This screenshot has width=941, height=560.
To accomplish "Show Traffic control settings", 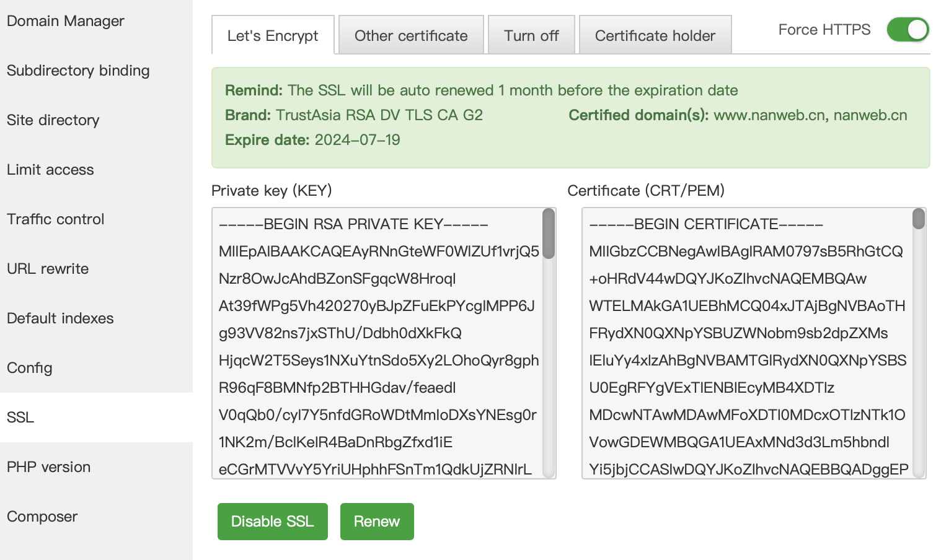I will point(56,219).
